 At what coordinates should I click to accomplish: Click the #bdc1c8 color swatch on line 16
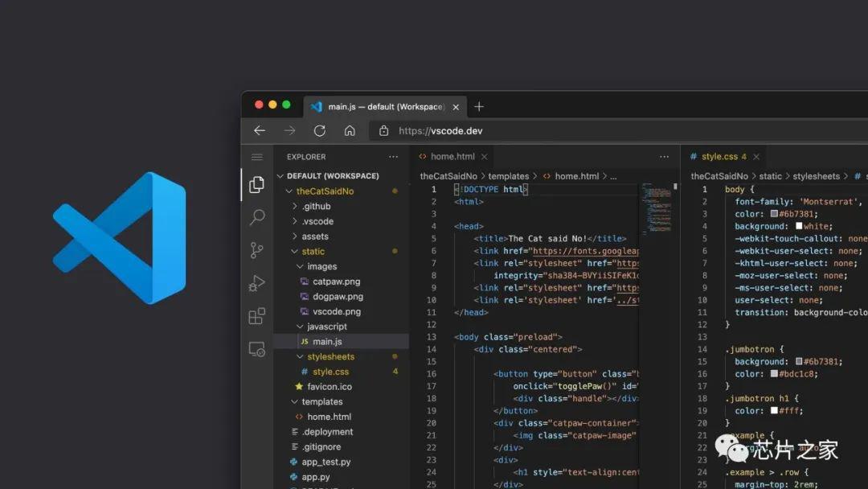pos(774,374)
